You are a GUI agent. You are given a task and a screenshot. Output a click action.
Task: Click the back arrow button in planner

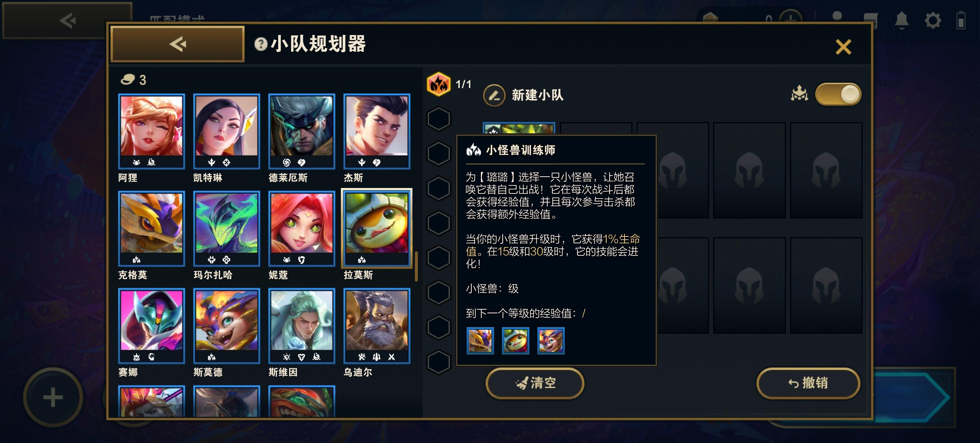[x=177, y=44]
